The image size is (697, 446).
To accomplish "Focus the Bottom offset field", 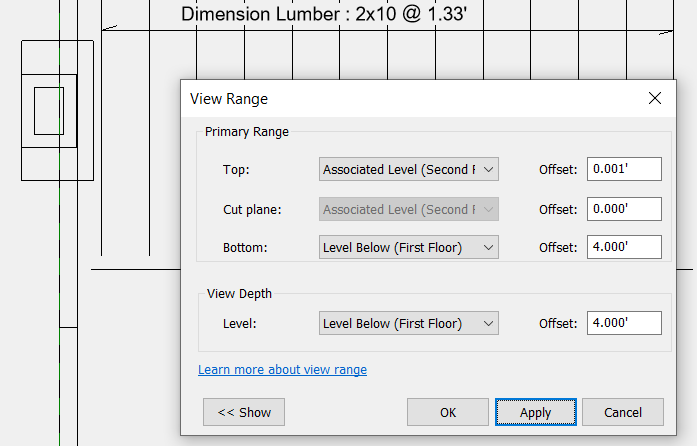I will coord(624,247).
